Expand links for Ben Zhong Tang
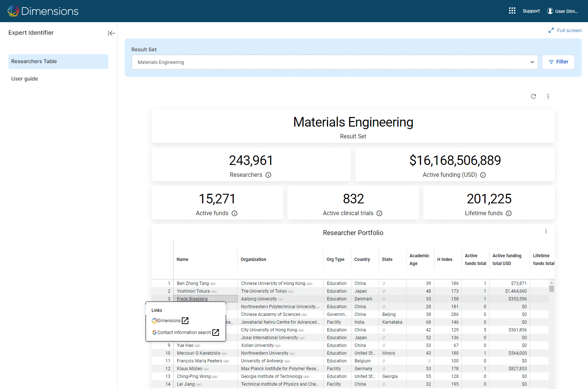The width and height of the screenshot is (588, 389). coord(213,284)
